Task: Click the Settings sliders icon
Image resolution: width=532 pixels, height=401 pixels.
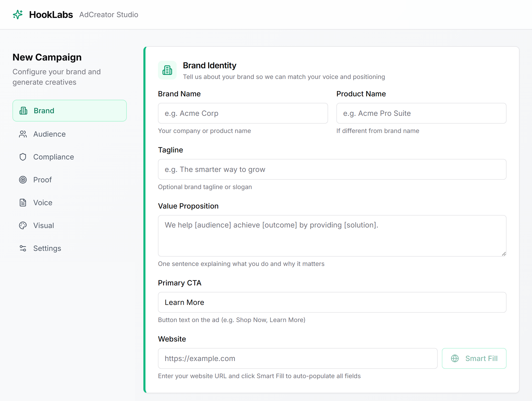Action: pyautogui.click(x=23, y=248)
